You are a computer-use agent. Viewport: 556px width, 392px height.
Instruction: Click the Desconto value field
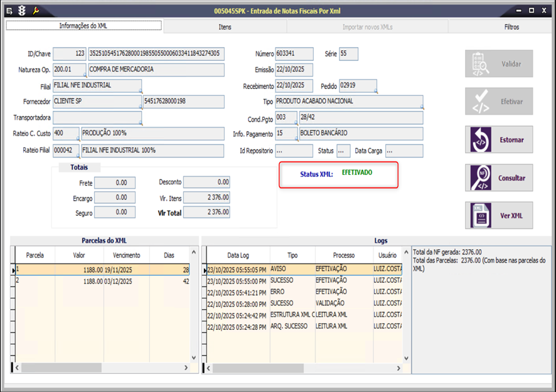[206, 182]
